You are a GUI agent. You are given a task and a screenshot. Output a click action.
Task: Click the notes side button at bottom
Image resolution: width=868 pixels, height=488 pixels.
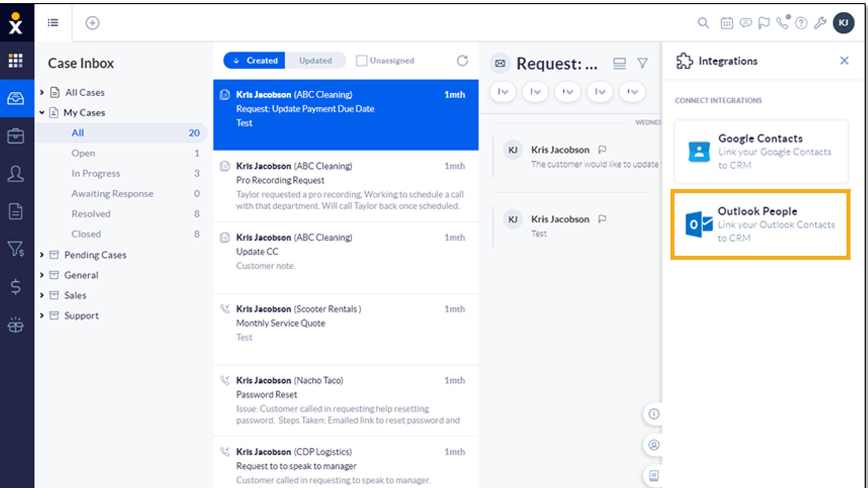(x=654, y=475)
